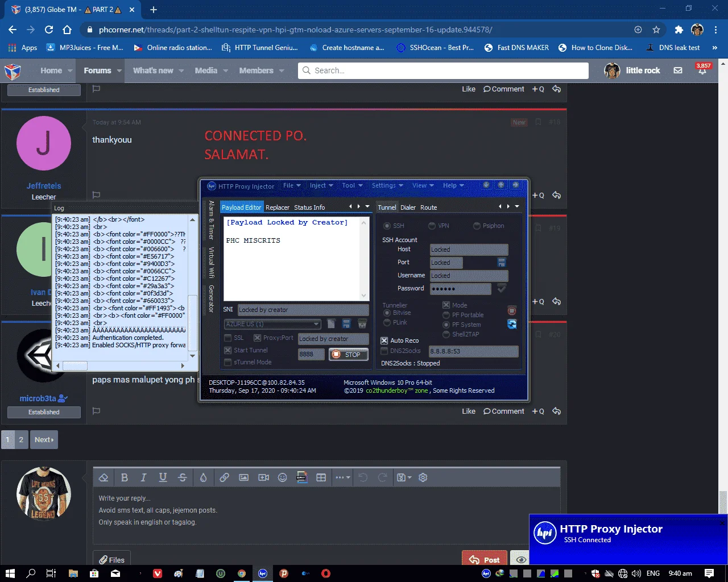This screenshot has width=728, height=582.
Task: Apply strikethrough in the reply editor
Action: (x=182, y=477)
